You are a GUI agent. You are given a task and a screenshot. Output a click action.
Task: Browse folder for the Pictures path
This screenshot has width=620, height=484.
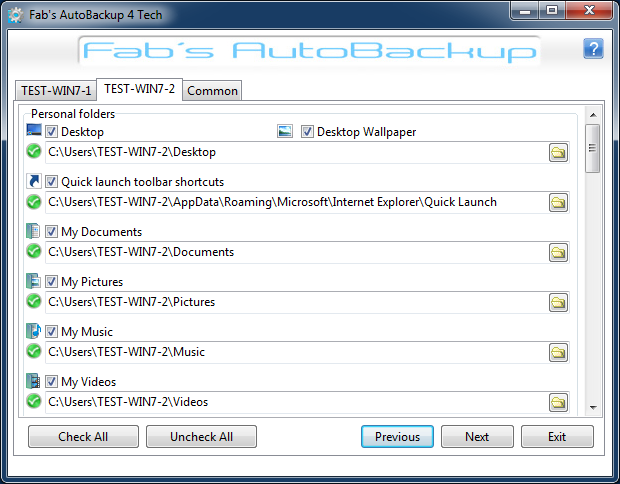(x=558, y=303)
